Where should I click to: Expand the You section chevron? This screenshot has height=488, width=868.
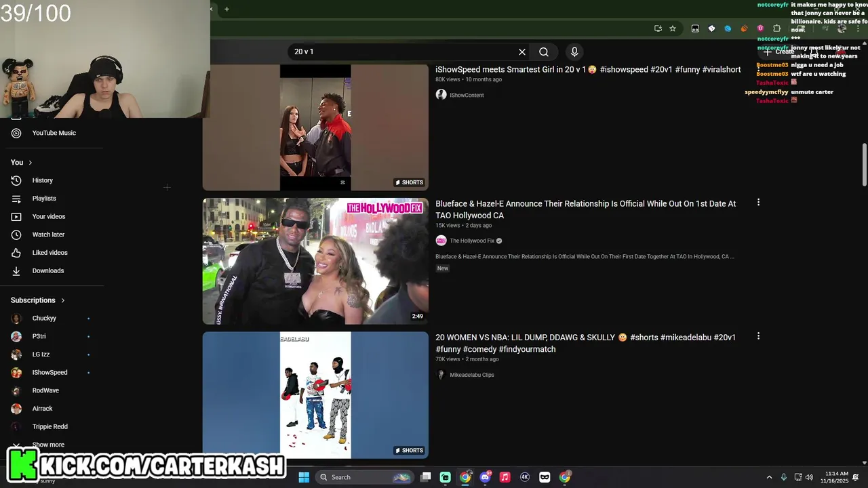coord(30,163)
